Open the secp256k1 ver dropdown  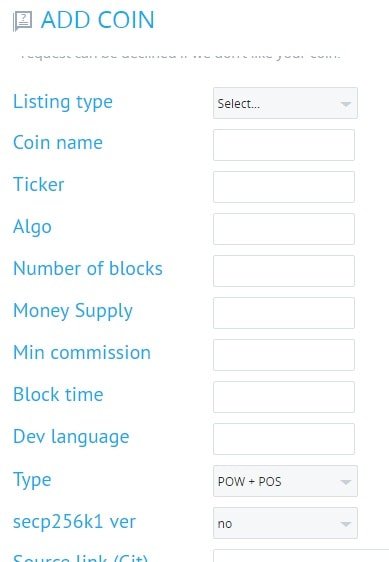[x=285, y=523]
